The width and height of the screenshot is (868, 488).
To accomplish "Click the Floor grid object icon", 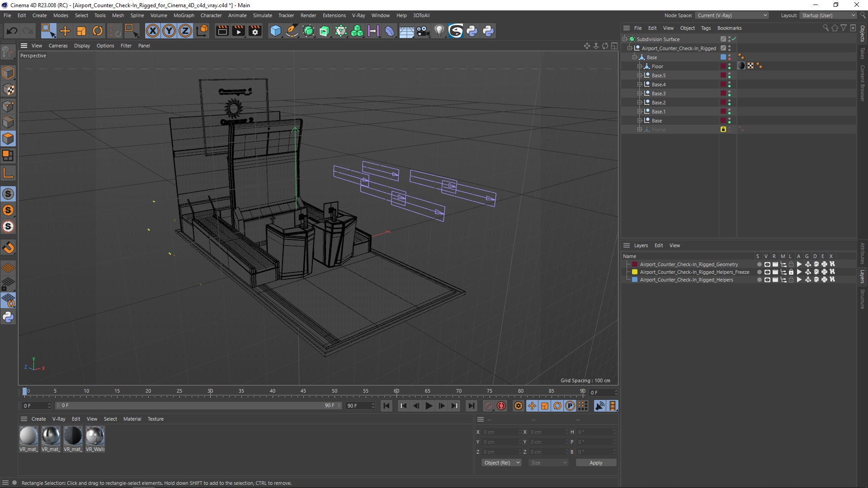I will tap(406, 31).
